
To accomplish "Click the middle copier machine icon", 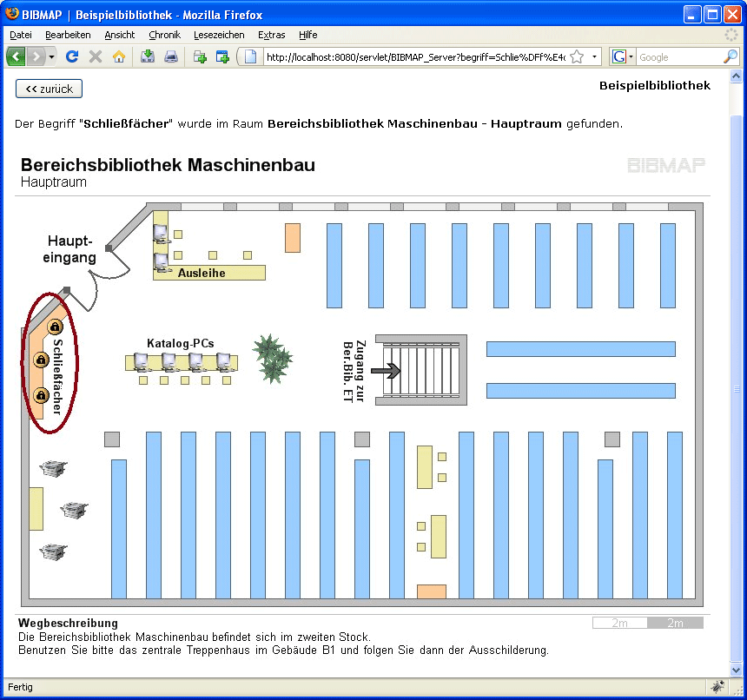I will (74, 510).
